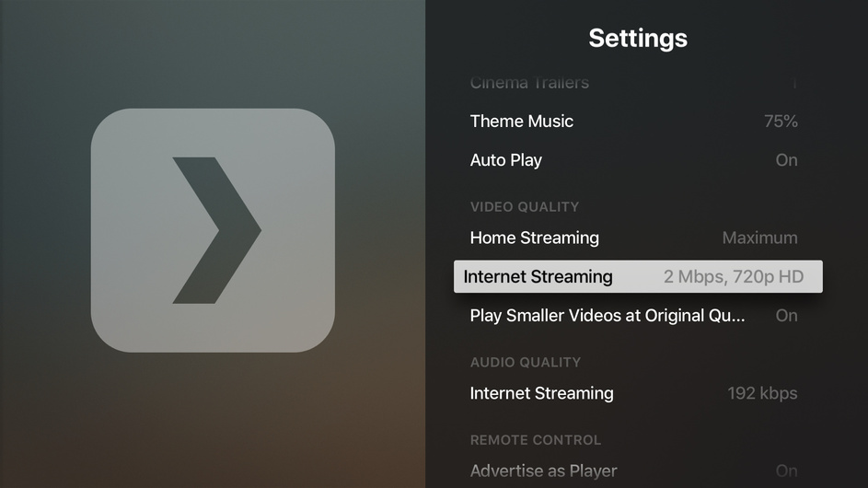This screenshot has width=868, height=488.
Task: Click the On value beside Auto Play
Action: [x=786, y=160]
